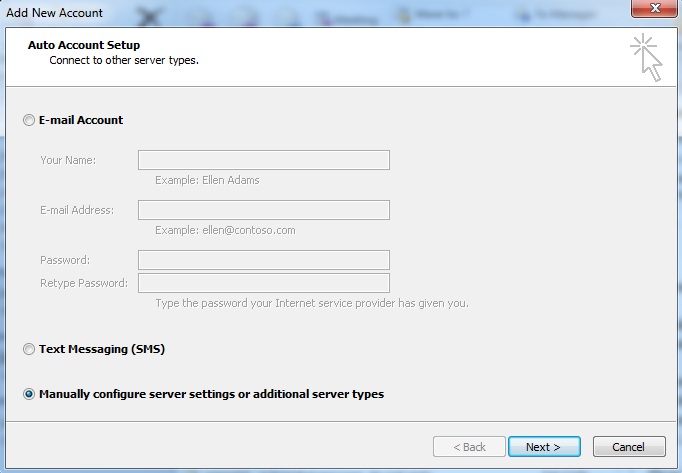Click into the Your Name text field
This screenshot has width=682, height=473.
coord(263,160)
